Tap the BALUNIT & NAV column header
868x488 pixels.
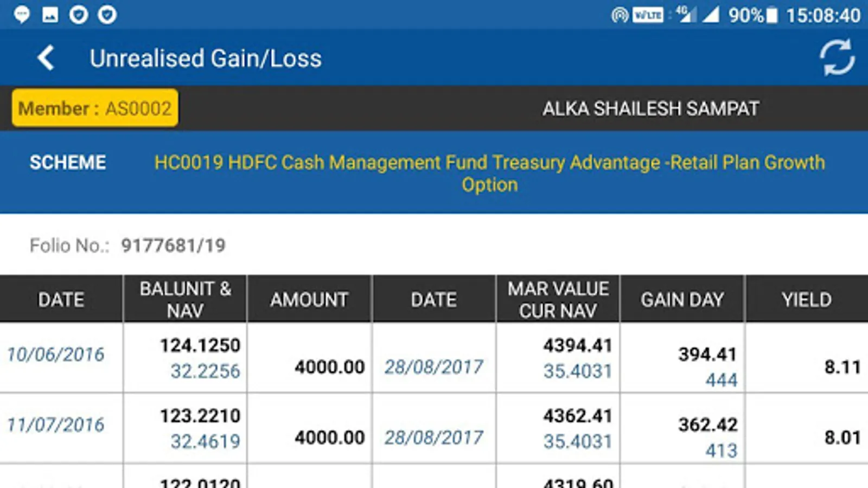click(x=185, y=299)
